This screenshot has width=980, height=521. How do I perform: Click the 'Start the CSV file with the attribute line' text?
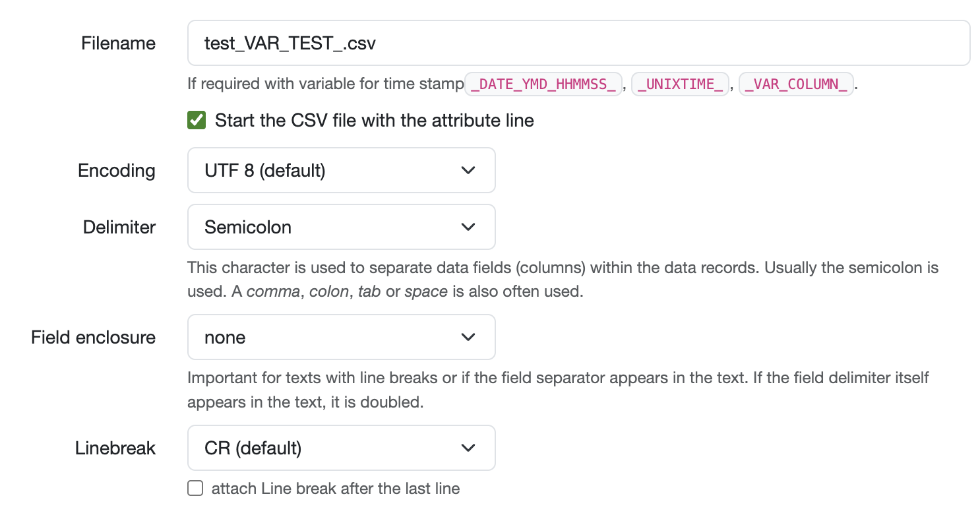tap(374, 121)
